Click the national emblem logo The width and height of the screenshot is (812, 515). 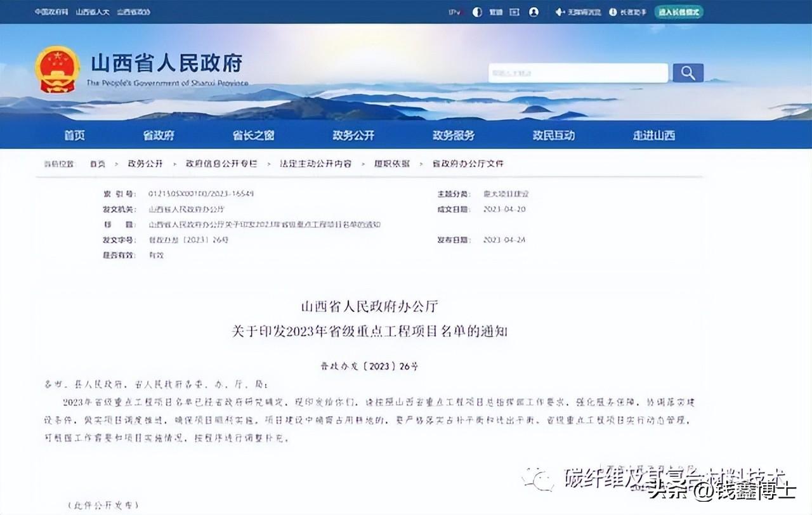58,68
